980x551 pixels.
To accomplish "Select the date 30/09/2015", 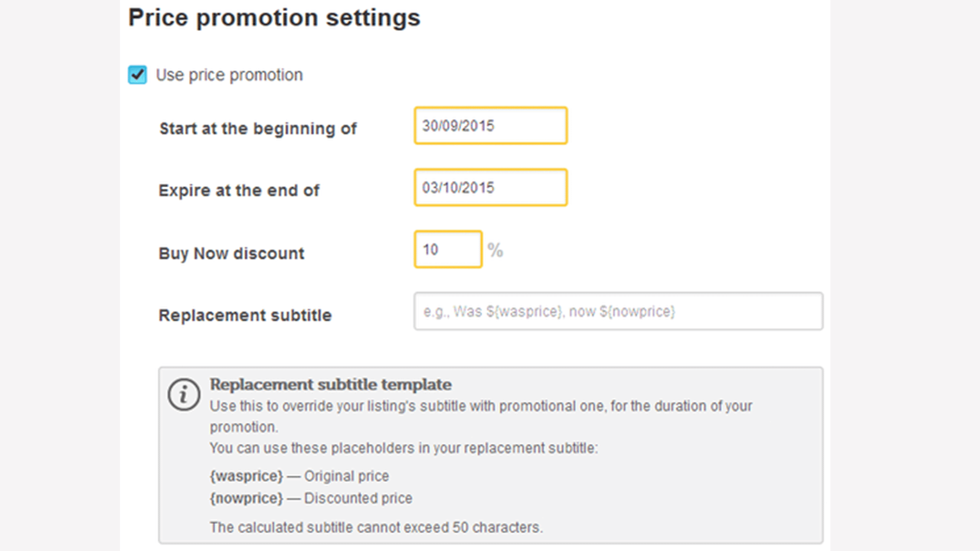I will coord(458,126).
